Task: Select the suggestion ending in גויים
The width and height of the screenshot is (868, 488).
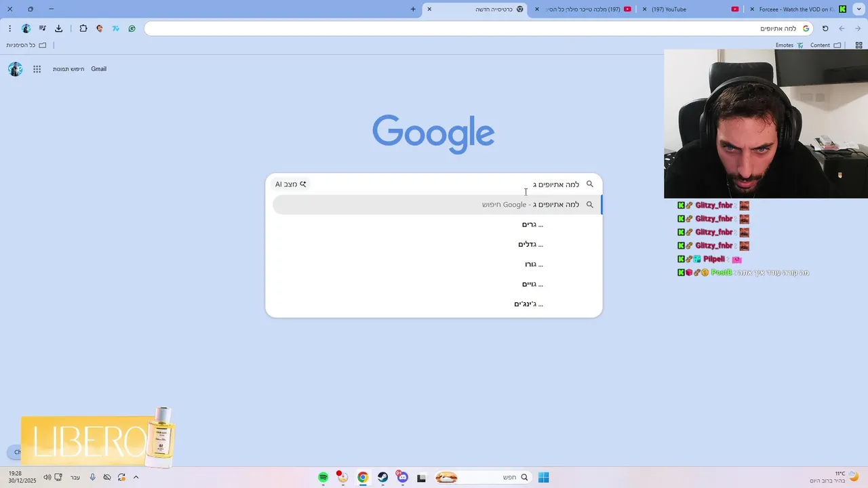Action: pos(434,284)
